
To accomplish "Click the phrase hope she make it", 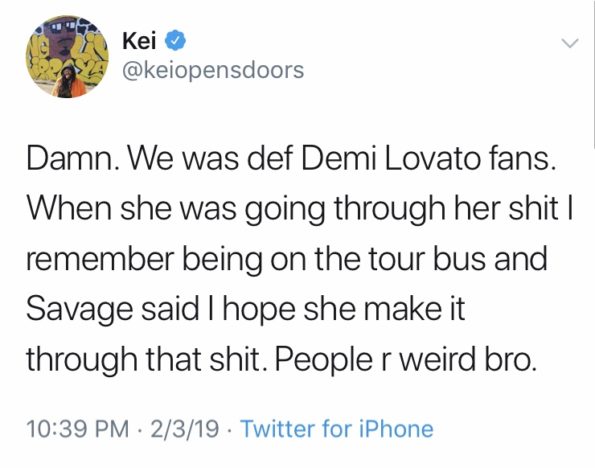I will point(344,309).
